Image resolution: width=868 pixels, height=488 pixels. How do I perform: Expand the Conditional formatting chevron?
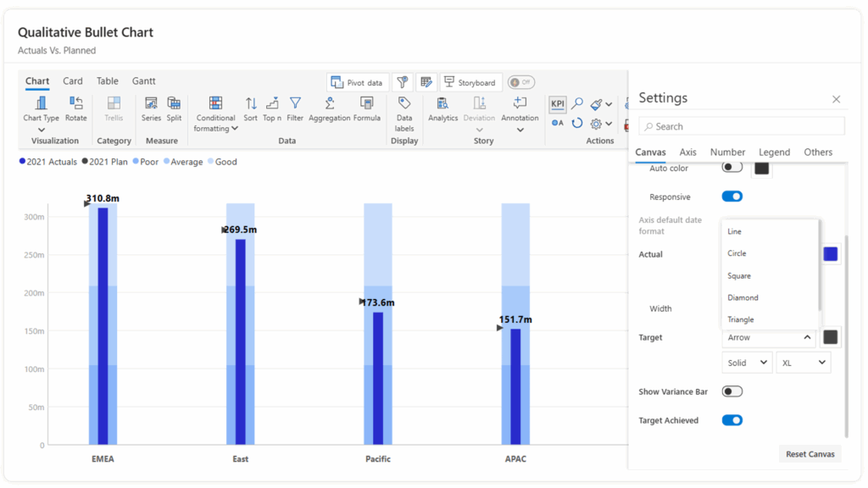(x=235, y=129)
